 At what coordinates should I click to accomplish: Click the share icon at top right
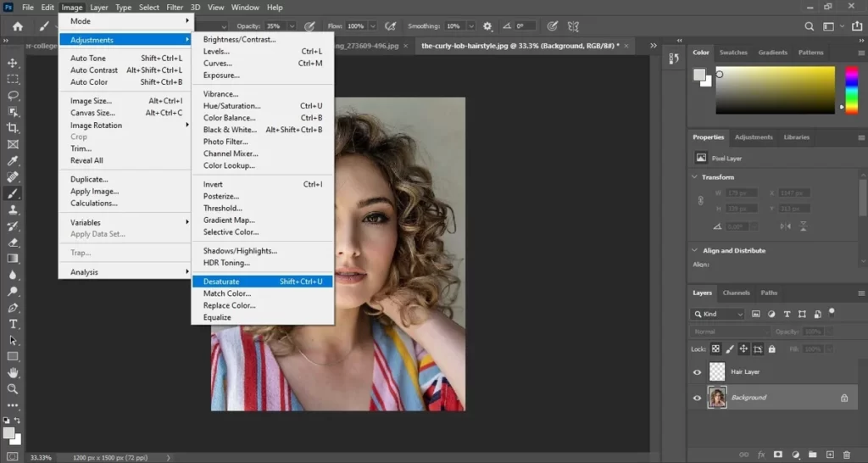[x=857, y=26]
